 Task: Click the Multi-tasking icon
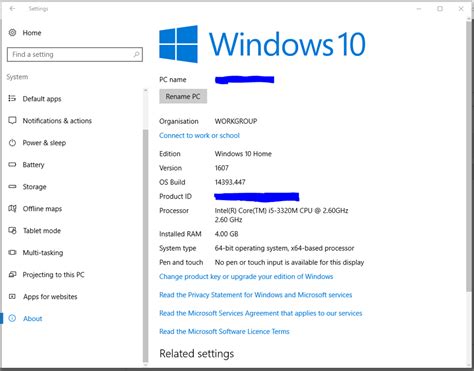12,252
